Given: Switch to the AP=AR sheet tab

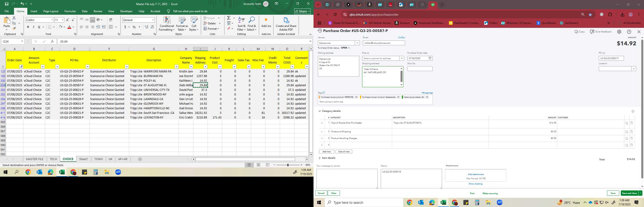Looking at the screenshot, I should [x=123, y=159].
